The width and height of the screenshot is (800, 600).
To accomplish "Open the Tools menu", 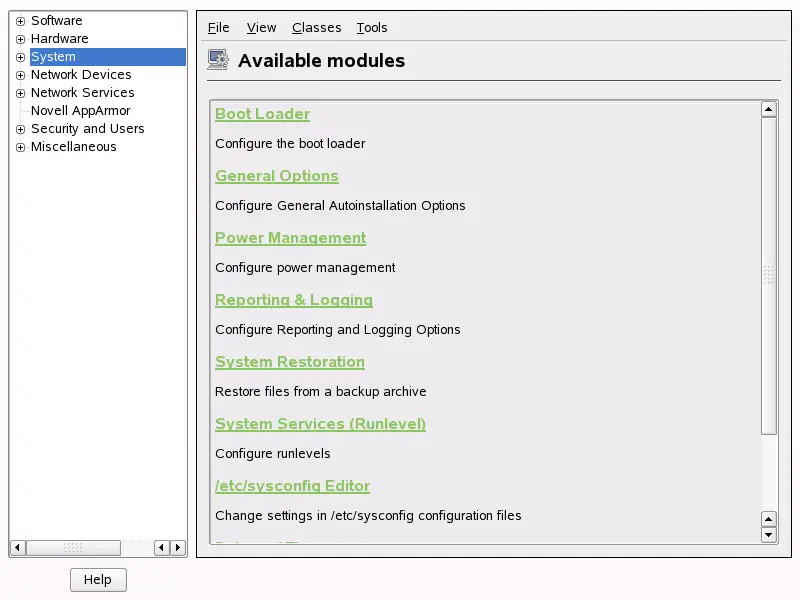I will (371, 27).
